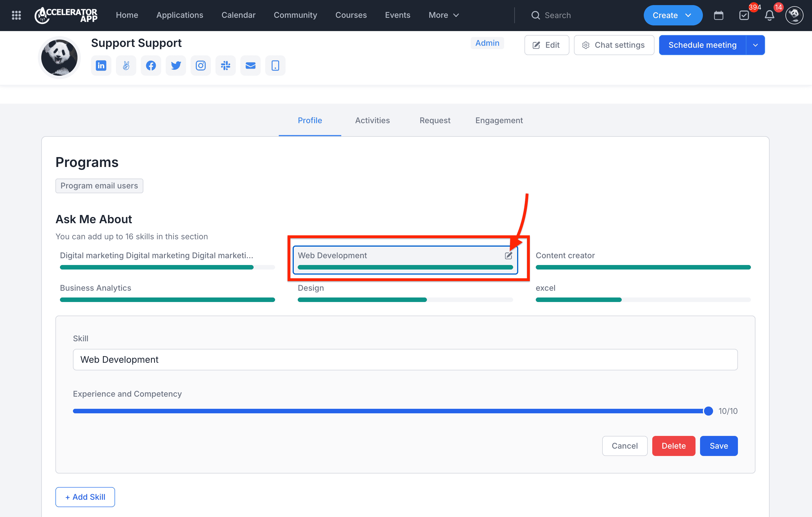
Task: Switch to the Activities tab
Action: point(372,120)
